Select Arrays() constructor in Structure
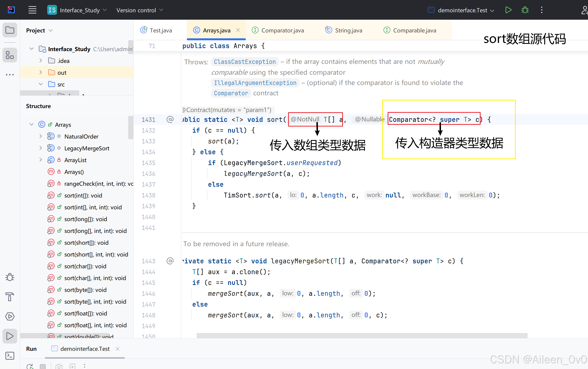Screen dimensions: 588x369 tap(77, 172)
